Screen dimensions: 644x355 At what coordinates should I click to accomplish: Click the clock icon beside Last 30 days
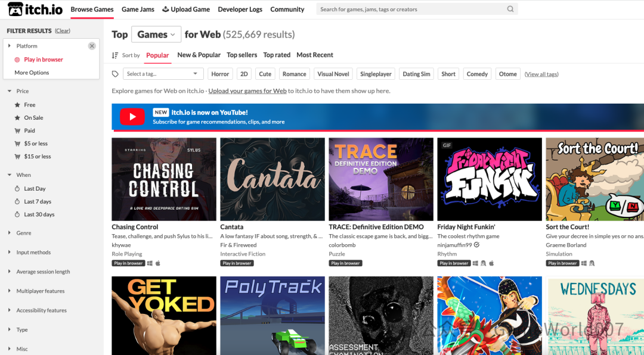[x=17, y=214]
